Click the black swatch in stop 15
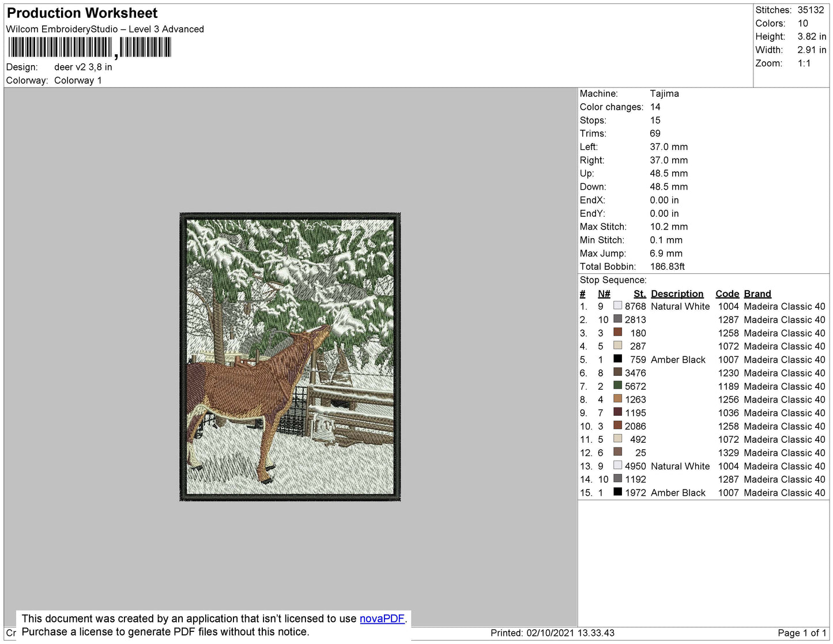 click(617, 491)
